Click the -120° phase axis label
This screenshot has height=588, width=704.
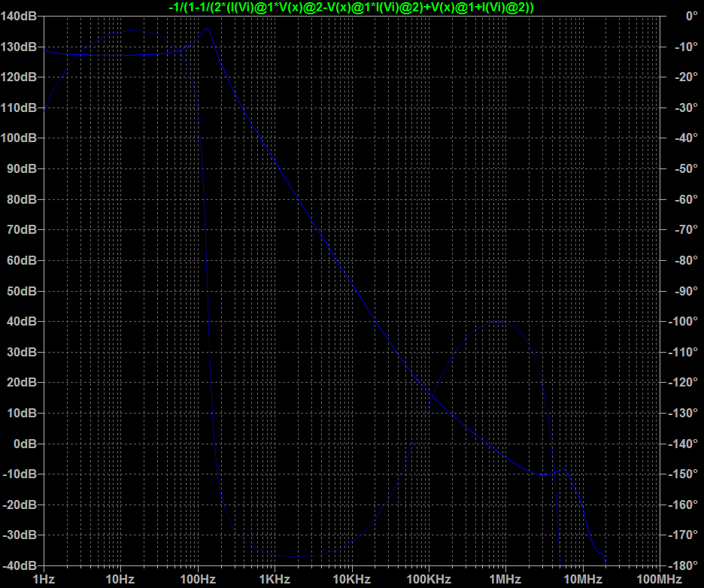683,383
